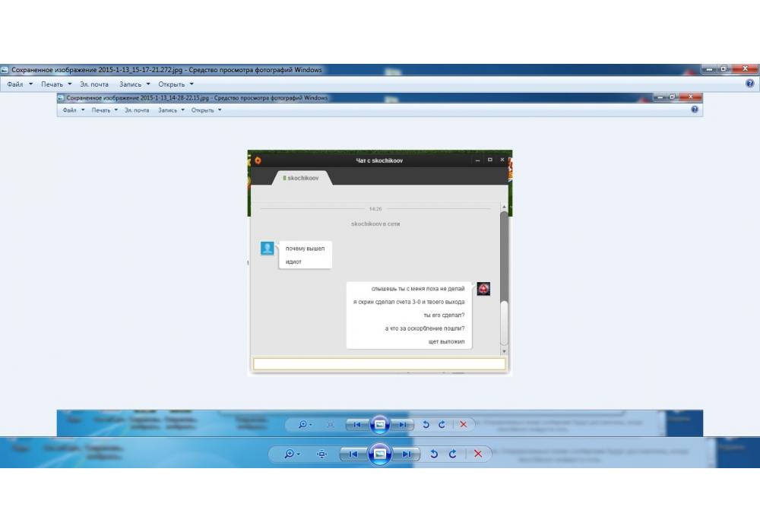Click chat scrollbar up arrow
Screen dimensions: 760x532
(504, 207)
